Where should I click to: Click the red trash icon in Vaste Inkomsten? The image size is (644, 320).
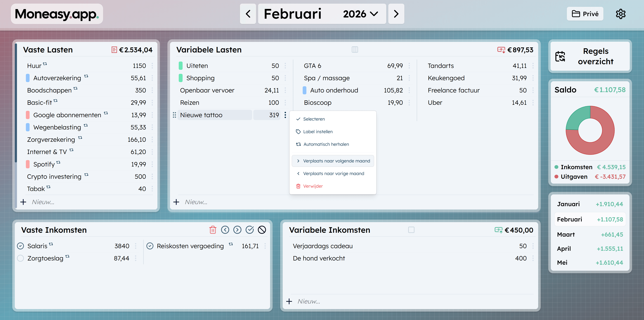click(212, 230)
